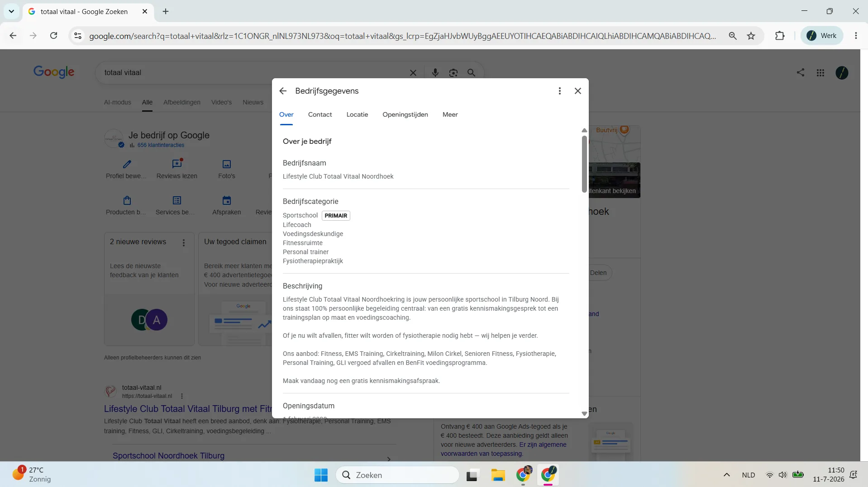
Task: Click the Fitnessruimte category entry
Action: (x=303, y=243)
